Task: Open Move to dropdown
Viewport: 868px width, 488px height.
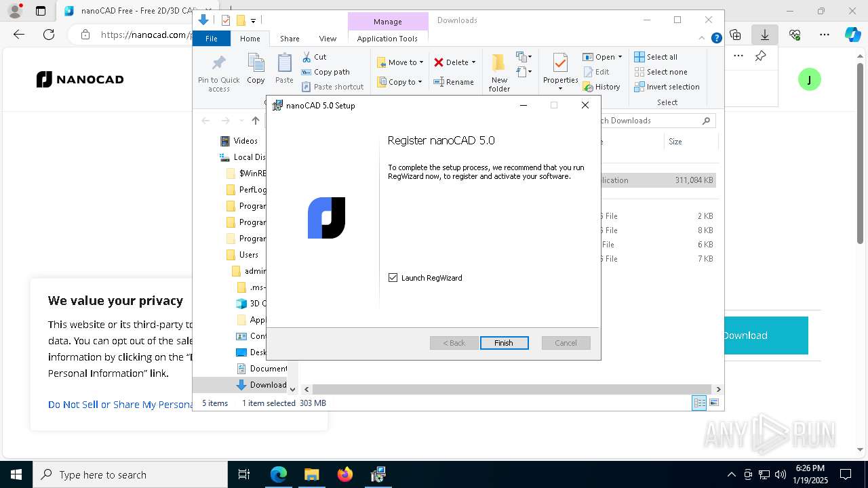Action: coord(400,62)
